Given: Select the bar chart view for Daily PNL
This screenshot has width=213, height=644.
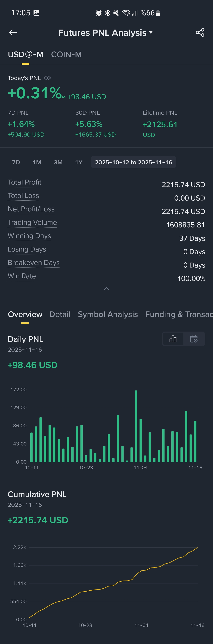Looking at the screenshot, I should point(173,339).
